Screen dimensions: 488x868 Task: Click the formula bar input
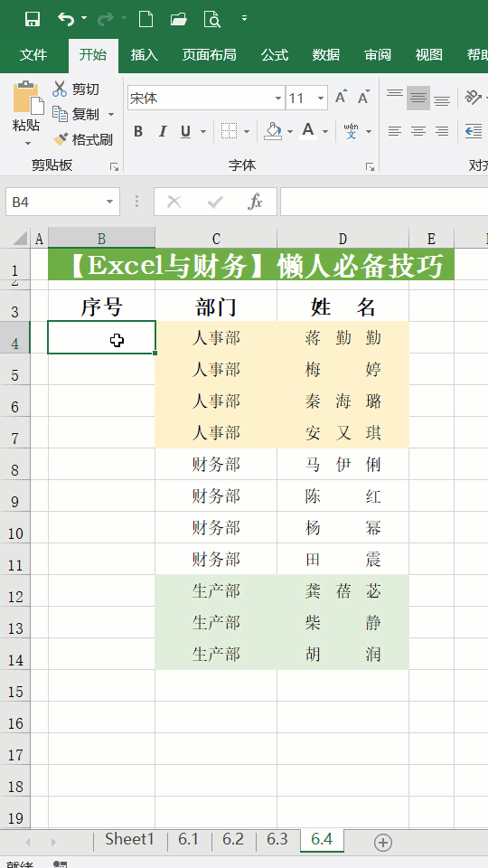tap(384, 202)
